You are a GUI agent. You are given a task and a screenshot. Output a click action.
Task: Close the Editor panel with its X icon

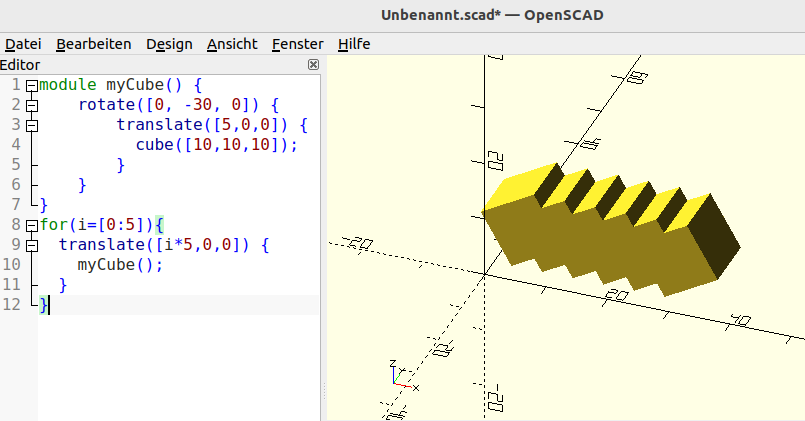(313, 65)
